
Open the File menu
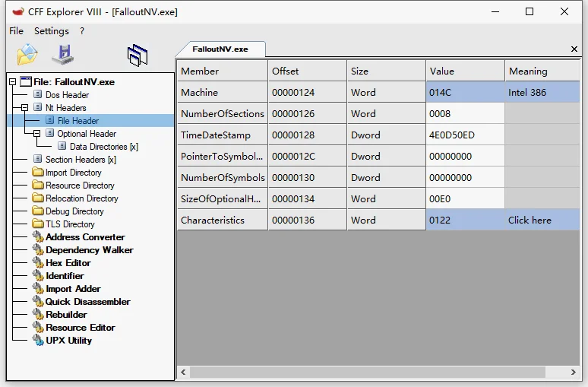pyautogui.click(x=16, y=30)
